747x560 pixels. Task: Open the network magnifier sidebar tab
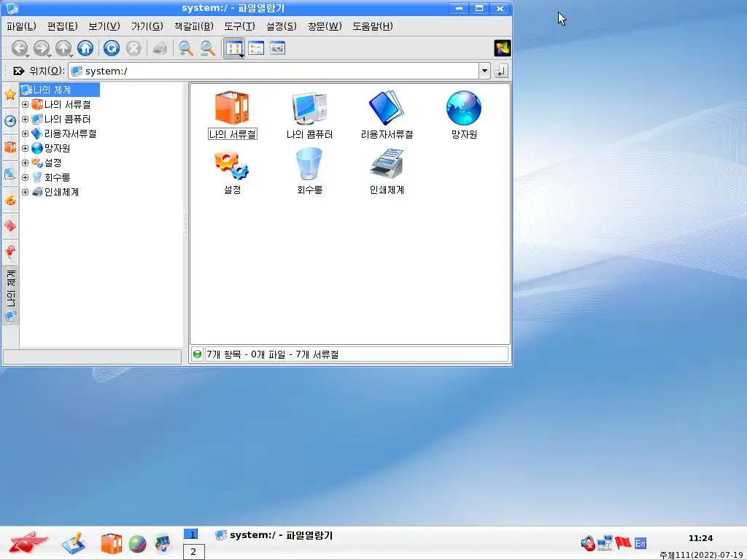tap(10, 174)
